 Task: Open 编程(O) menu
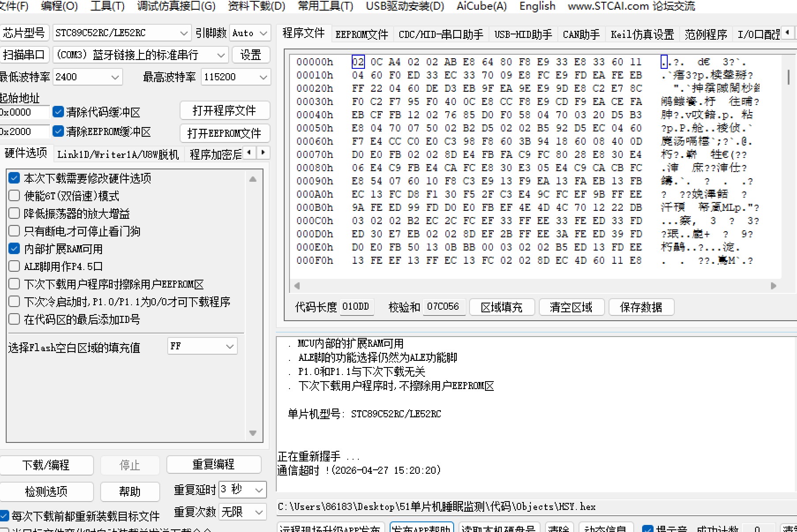(x=59, y=6)
